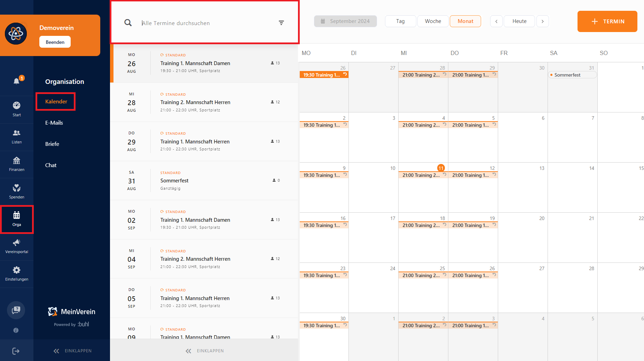This screenshot has width=644, height=361.
Task: Go to next month arrow
Action: [x=543, y=21]
